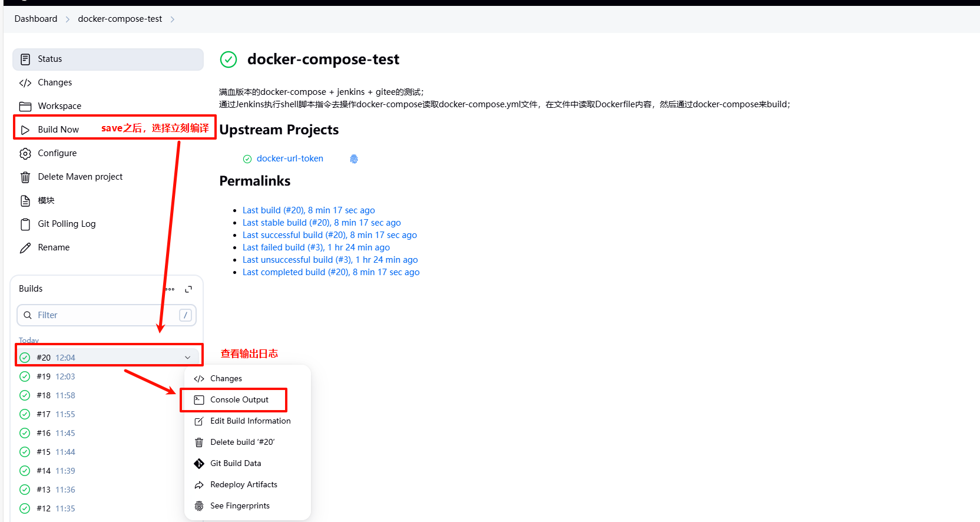The image size is (980, 522).
Task: Click the success status icon of build #15
Action: point(25,452)
